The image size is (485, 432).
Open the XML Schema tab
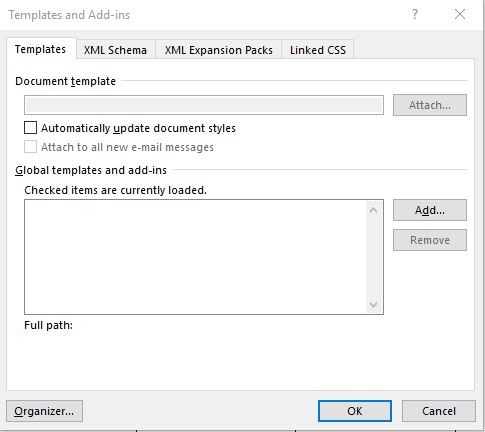coord(115,50)
